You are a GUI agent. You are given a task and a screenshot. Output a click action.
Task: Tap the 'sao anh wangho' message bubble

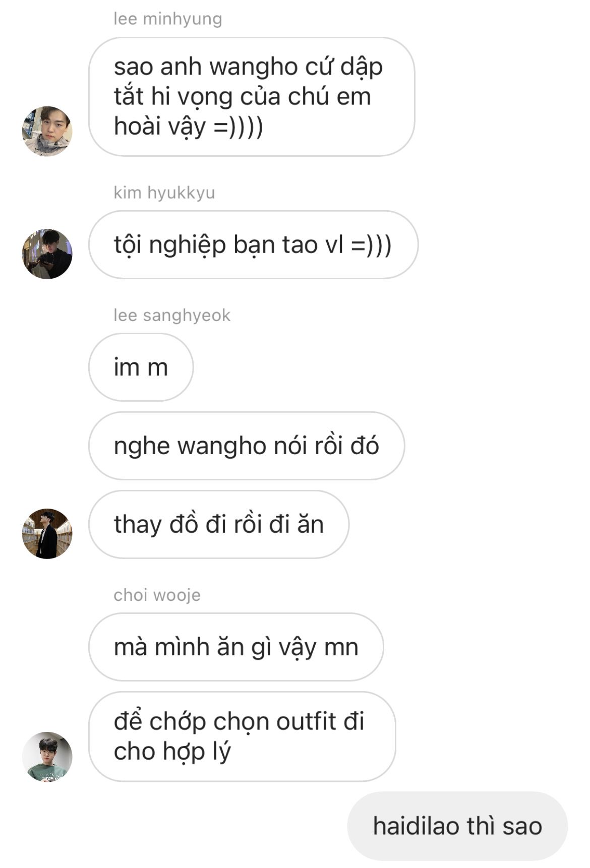click(x=252, y=97)
